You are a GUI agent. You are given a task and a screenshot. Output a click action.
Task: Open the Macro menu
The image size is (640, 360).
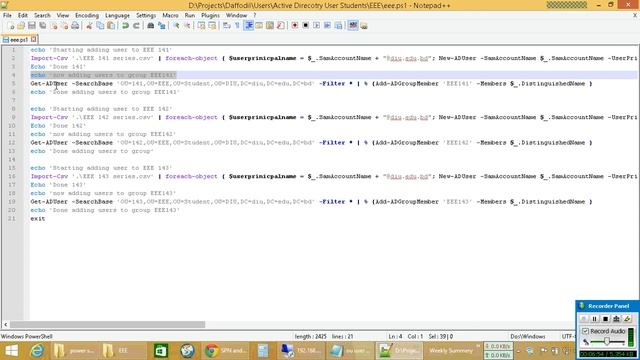[170, 16]
